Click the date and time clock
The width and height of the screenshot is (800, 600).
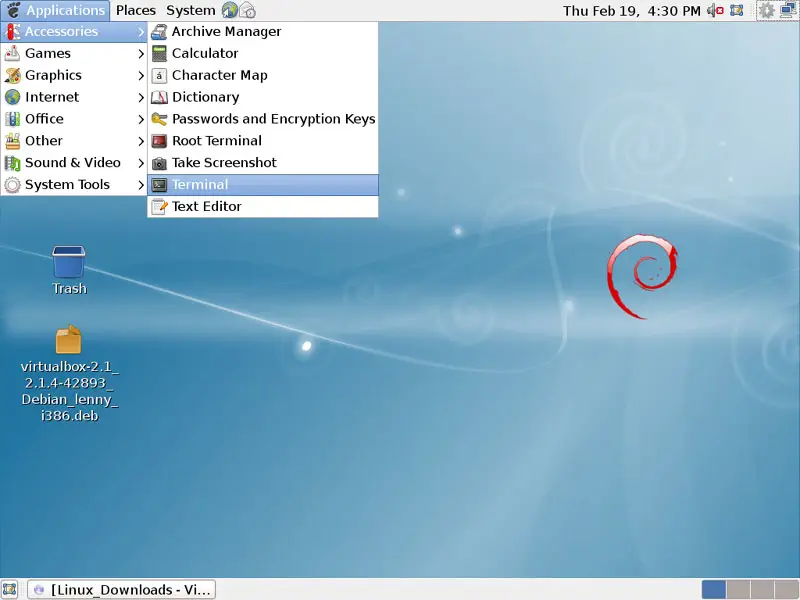coord(632,10)
